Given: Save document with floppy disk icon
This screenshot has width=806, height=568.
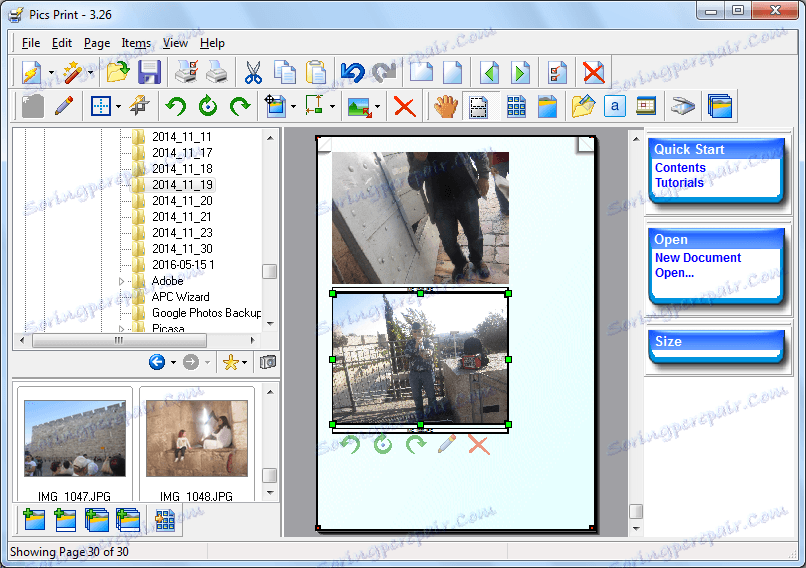Looking at the screenshot, I should coord(150,72).
